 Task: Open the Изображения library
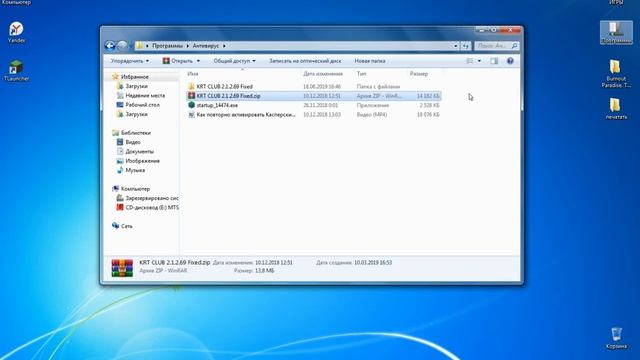pyautogui.click(x=142, y=161)
